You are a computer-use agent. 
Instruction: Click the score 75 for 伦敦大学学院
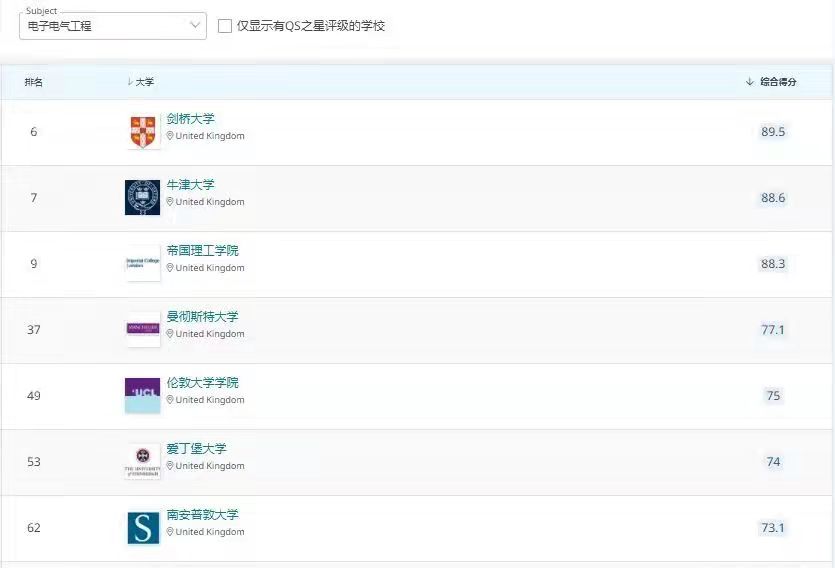pyautogui.click(x=773, y=396)
